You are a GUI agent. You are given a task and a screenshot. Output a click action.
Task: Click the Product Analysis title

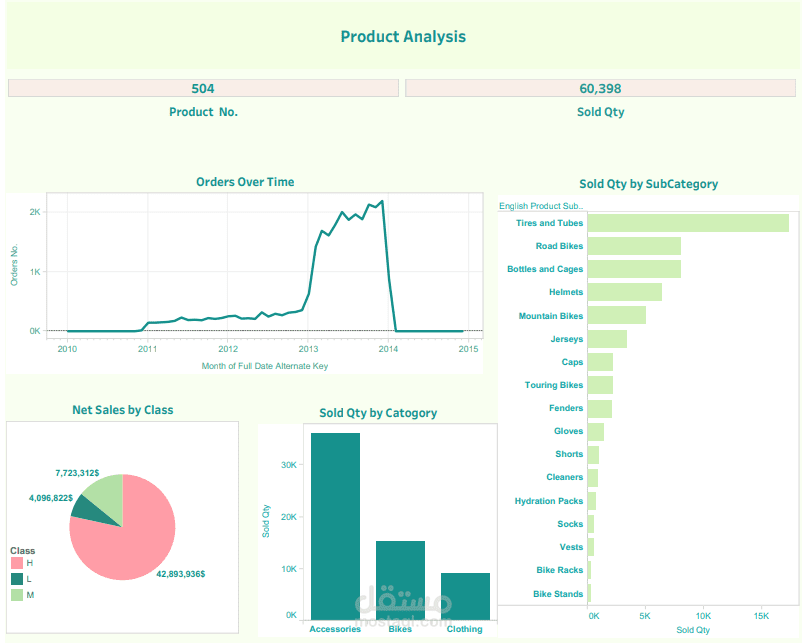click(403, 37)
